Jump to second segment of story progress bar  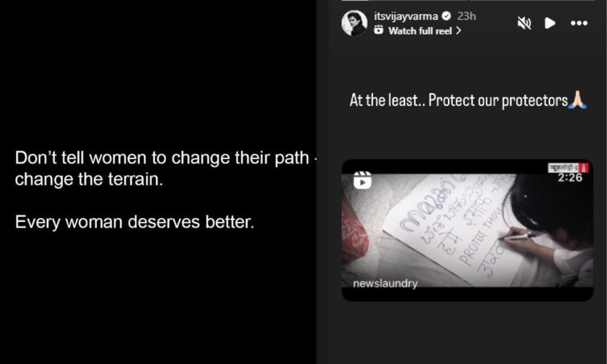pyautogui.click(x=533, y=1)
